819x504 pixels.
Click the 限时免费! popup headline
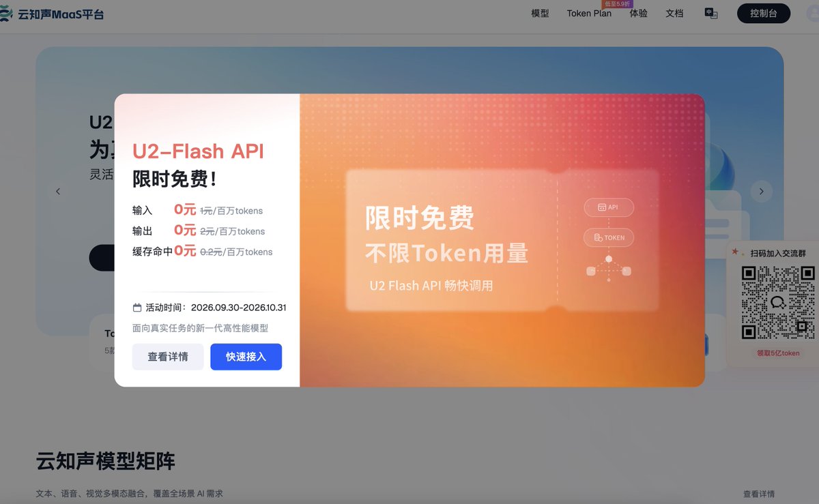pos(175,179)
